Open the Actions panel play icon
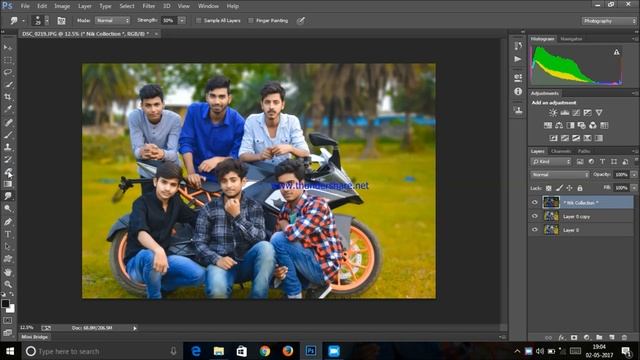Viewport: 640px width, 360px height. click(518, 59)
